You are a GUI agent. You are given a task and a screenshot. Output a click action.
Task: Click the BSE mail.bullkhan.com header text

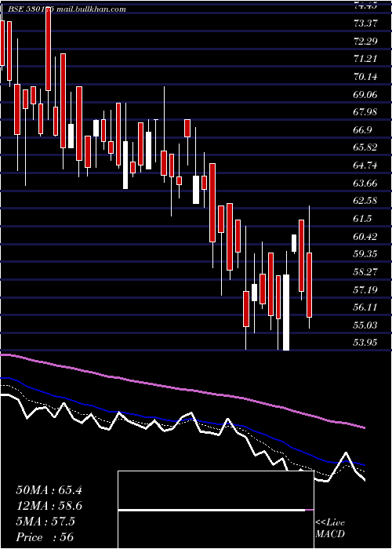[x=67, y=9]
